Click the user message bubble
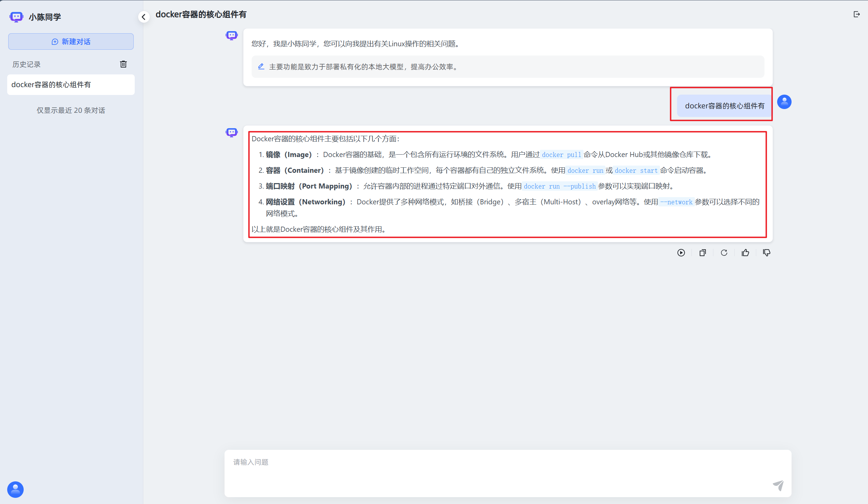 point(724,106)
